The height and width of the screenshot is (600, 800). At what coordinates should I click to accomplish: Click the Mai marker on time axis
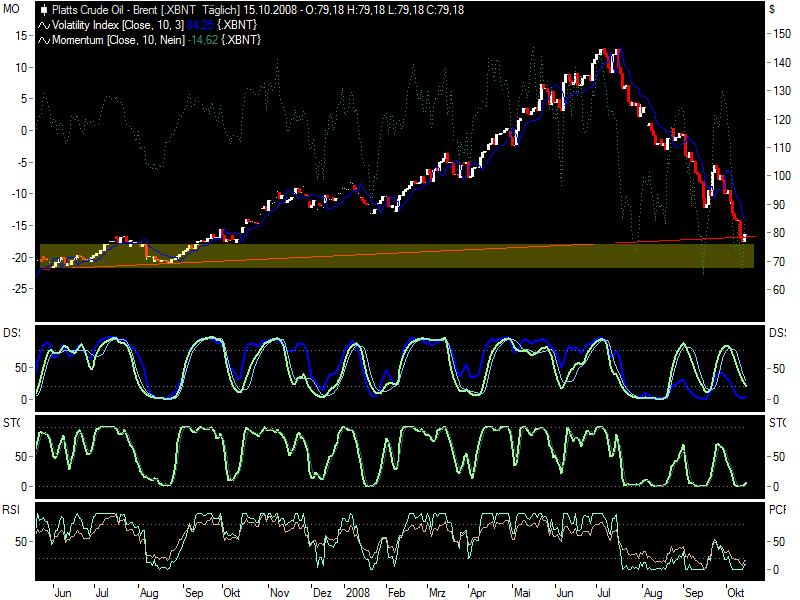pyautogui.click(x=521, y=592)
